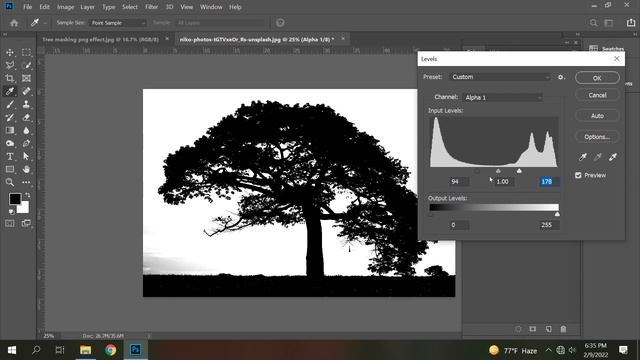Viewport: 640px width, 360px height.
Task: Click the midtone gamma slider handle
Action: tap(498, 171)
